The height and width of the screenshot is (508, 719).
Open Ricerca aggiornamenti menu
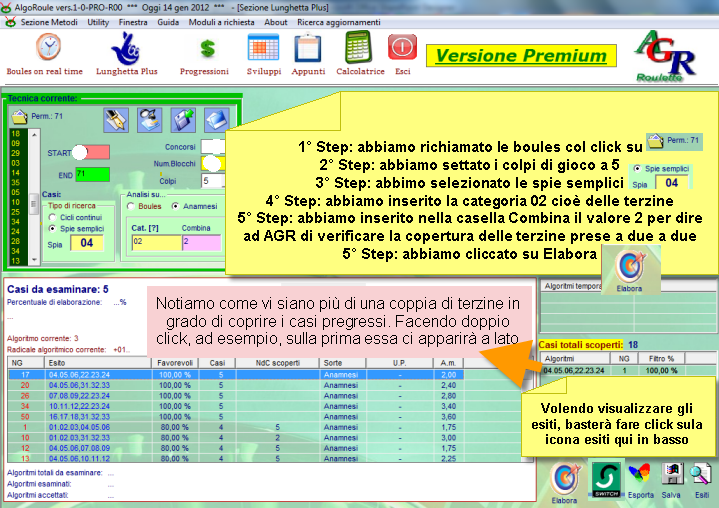coord(339,22)
